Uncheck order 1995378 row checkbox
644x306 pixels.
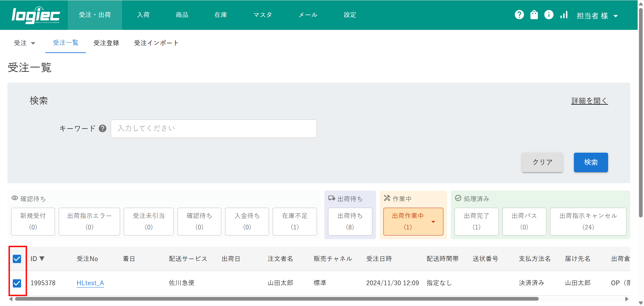click(x=17, y=283)
